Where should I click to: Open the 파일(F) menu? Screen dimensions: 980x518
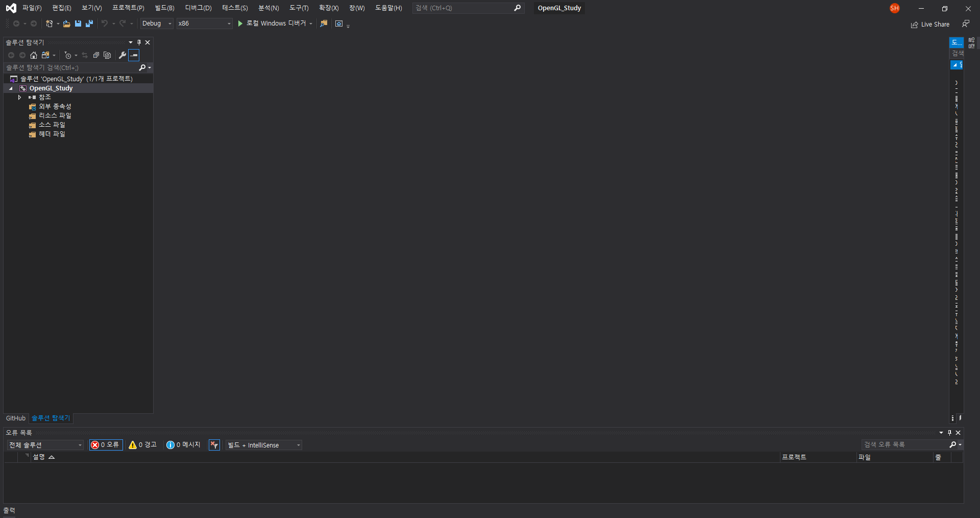pyautogui.click(x=32, y=8)
